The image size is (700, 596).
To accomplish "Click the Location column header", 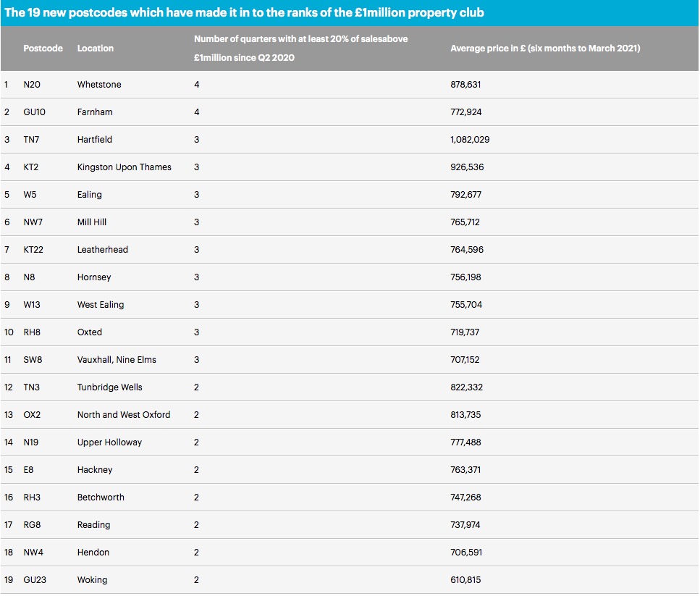I will pos(95,49).
